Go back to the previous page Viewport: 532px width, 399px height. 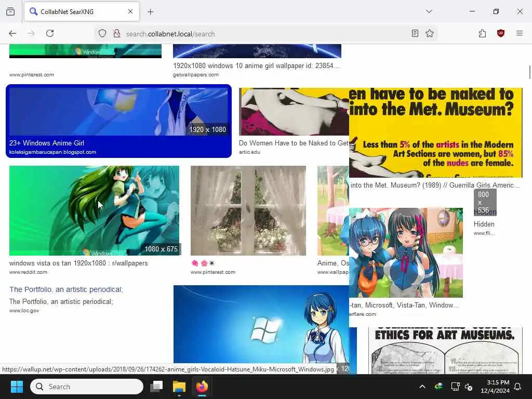click(x=12, y=33)
